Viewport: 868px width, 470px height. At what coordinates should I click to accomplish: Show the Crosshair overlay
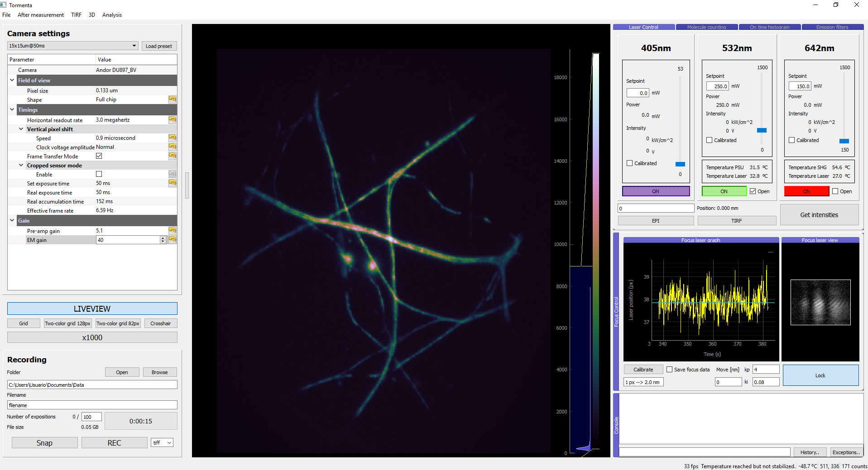(161, 323)
